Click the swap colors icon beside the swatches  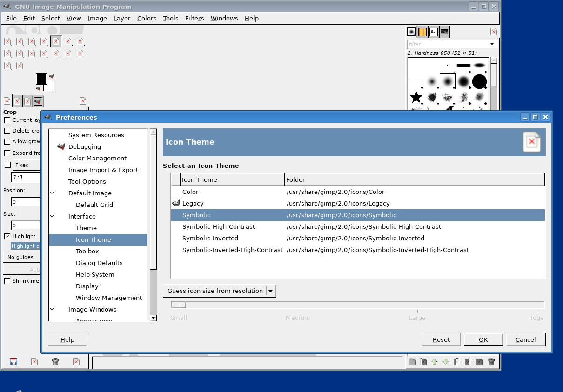point(51,76)
